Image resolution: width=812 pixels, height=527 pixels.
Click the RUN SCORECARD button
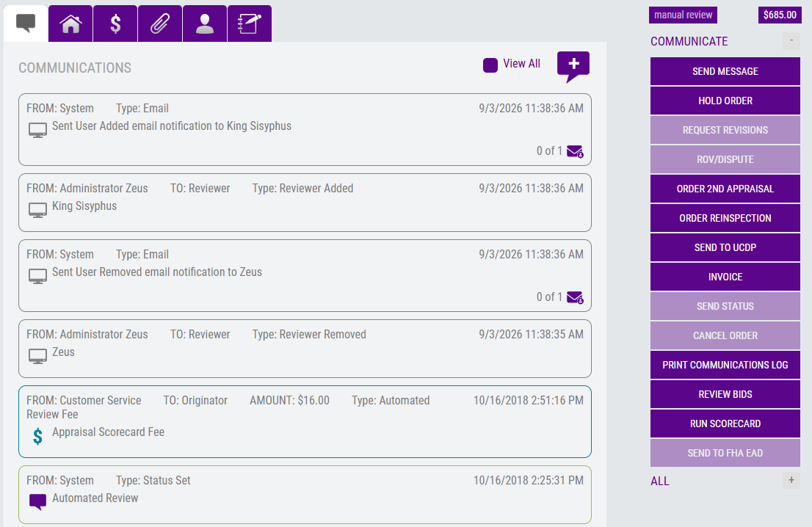coord(725,424)
